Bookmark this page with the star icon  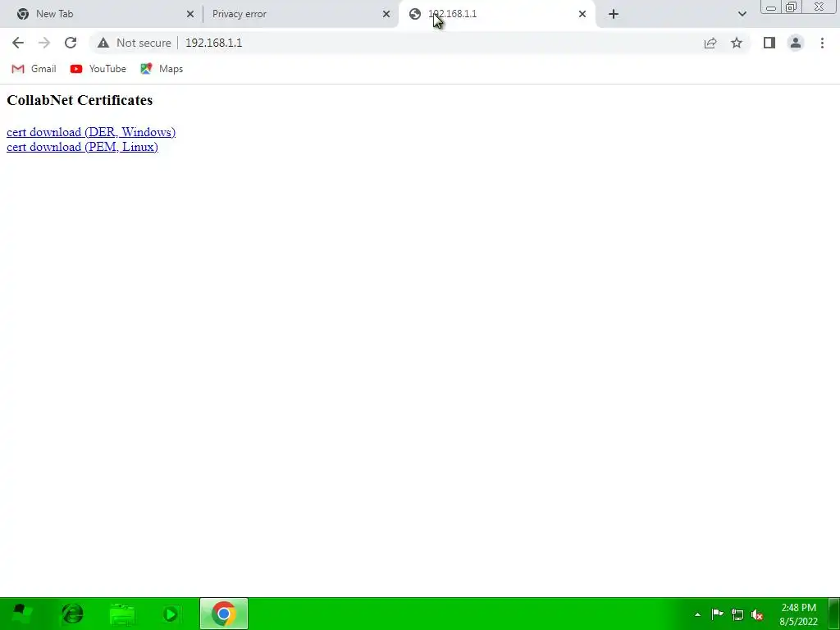coord(737,43)
